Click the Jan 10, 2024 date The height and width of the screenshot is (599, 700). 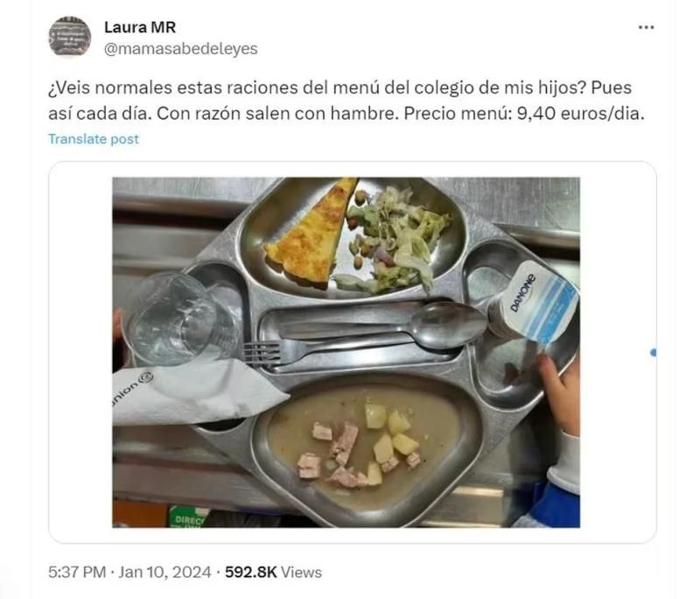click(x=164, y=572)
